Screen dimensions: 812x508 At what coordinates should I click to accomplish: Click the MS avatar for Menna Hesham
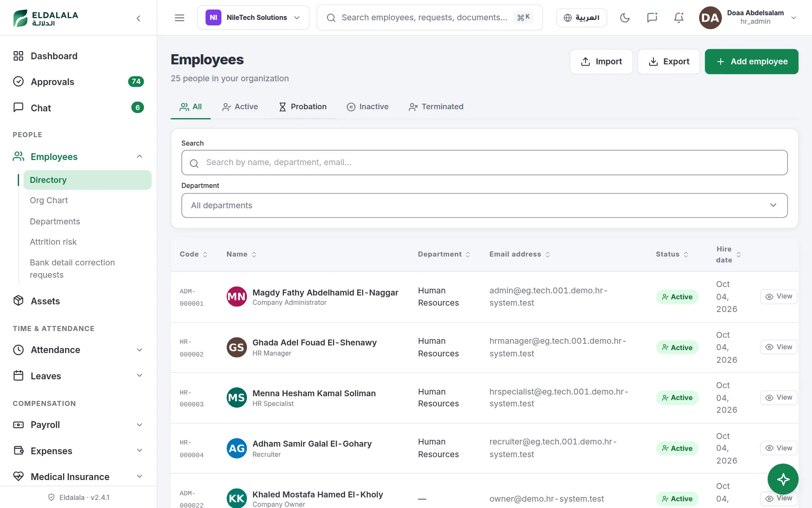click(237, 398)
